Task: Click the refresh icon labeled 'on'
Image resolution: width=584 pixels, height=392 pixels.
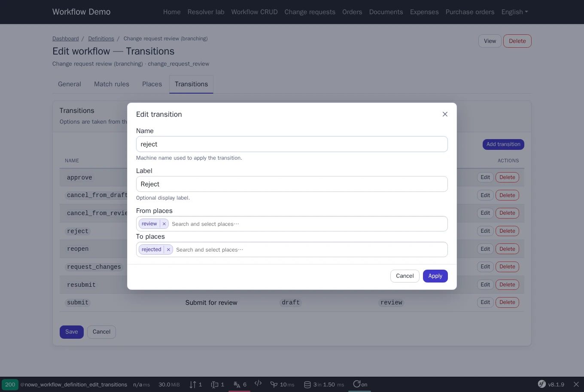Action: click(x=360, y=384)
